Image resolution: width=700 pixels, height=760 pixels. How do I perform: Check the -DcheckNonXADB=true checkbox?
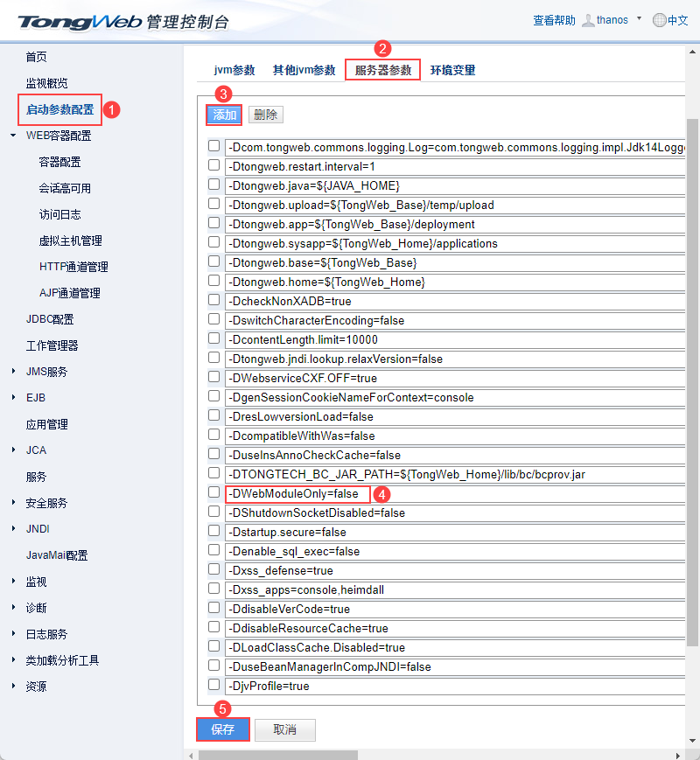213,299
